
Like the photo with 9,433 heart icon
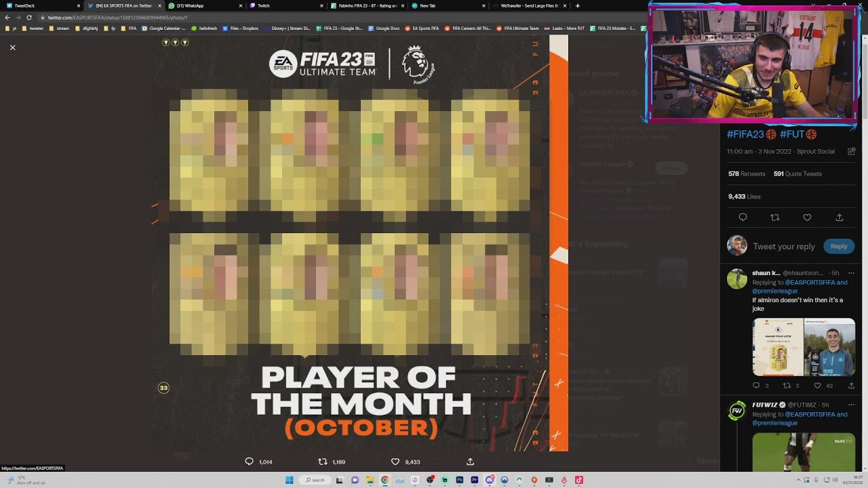(x=395, y=462)
